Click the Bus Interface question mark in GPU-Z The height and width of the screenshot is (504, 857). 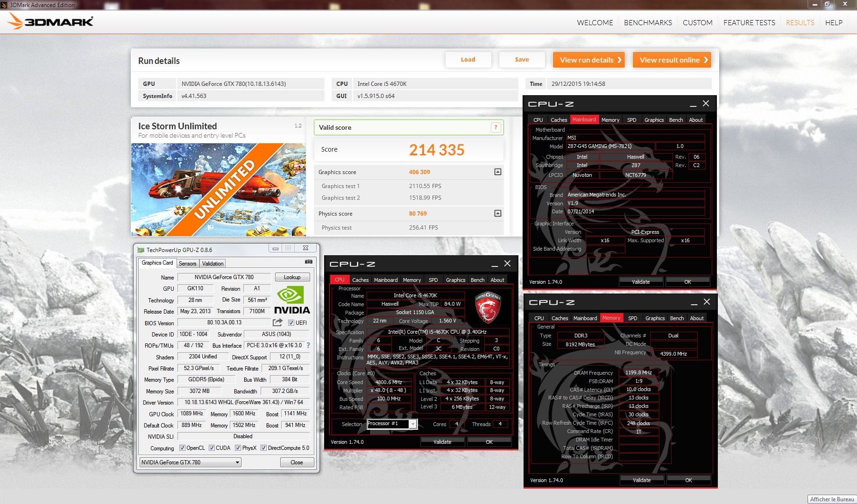308,345
